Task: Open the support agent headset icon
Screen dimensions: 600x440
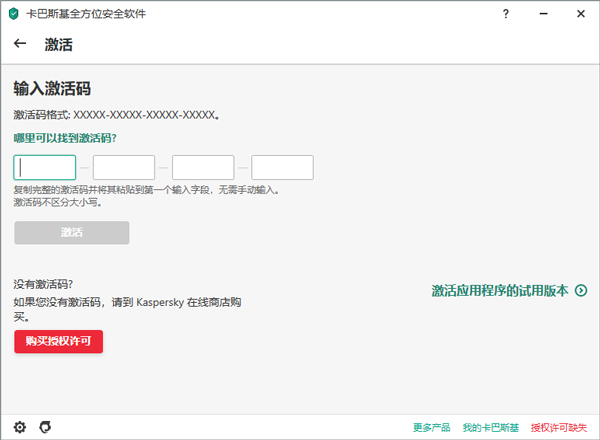Action: click(x=45, y=427)
